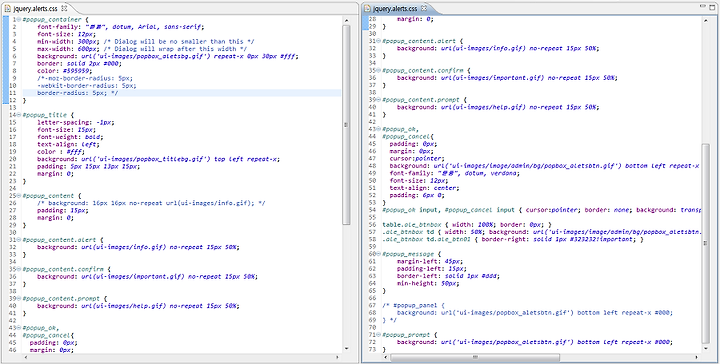This screenshot has width=720, height=364.
Task: Click the '.ale_btnbox td.ale_btn01' line
Action: coord(513,239)
